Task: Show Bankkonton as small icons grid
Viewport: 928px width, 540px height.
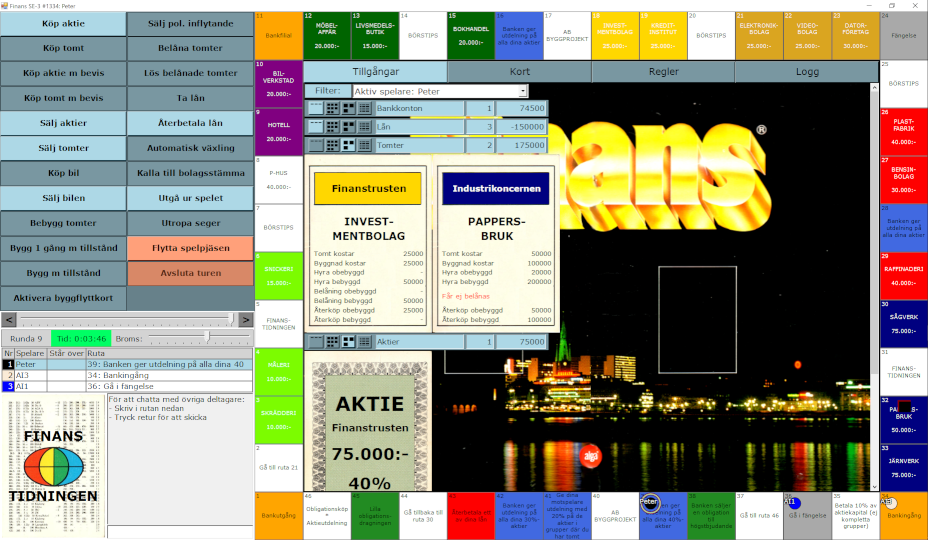Action: pyautogui.click(x=332, y=108)
